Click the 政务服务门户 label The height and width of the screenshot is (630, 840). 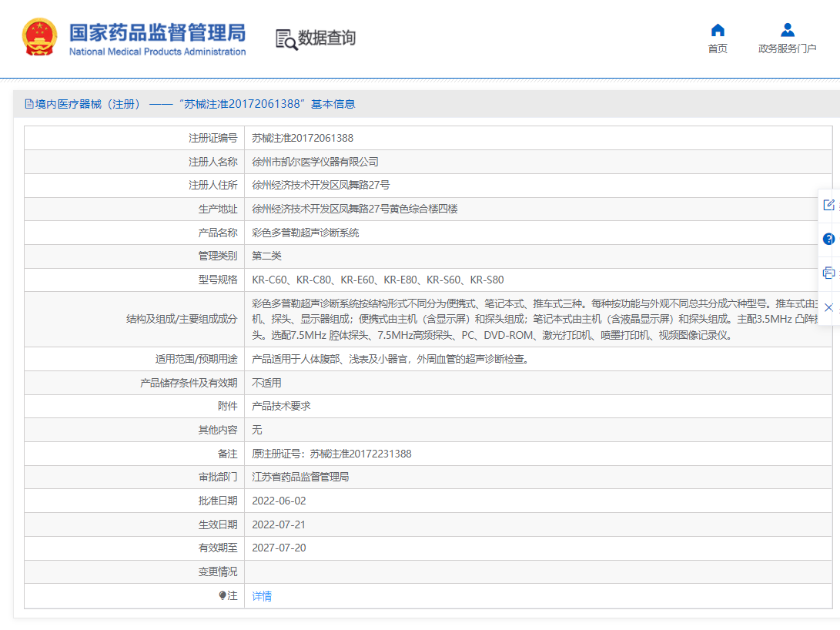[x=787, y=49]
